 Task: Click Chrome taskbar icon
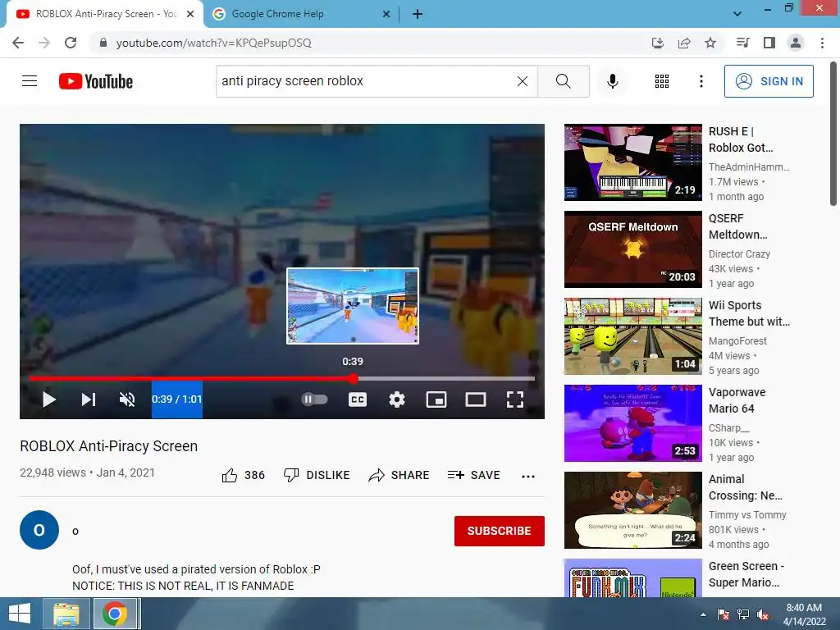(x=114, y=614)
